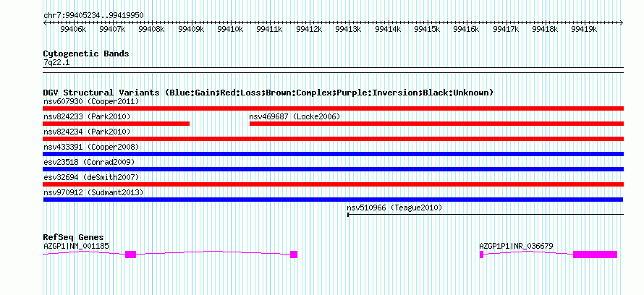
Task: Select the red nsv824234 loss bar
Action: point(334,139)
